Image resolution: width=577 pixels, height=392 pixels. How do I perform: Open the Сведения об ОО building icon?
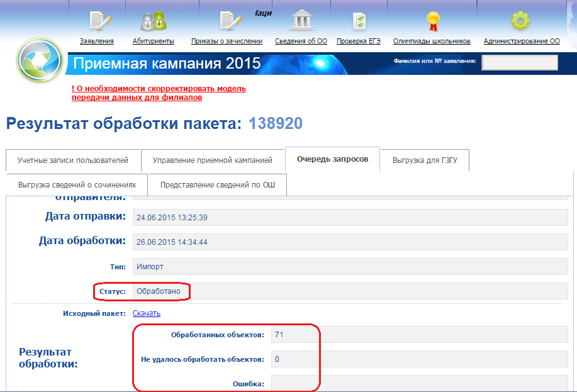pyautogui.click(x=301, y=21)
